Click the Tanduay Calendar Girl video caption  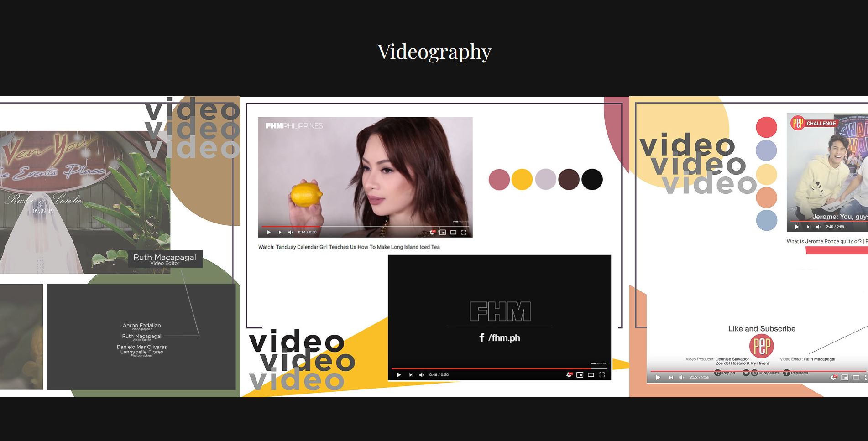pos(349,247)
